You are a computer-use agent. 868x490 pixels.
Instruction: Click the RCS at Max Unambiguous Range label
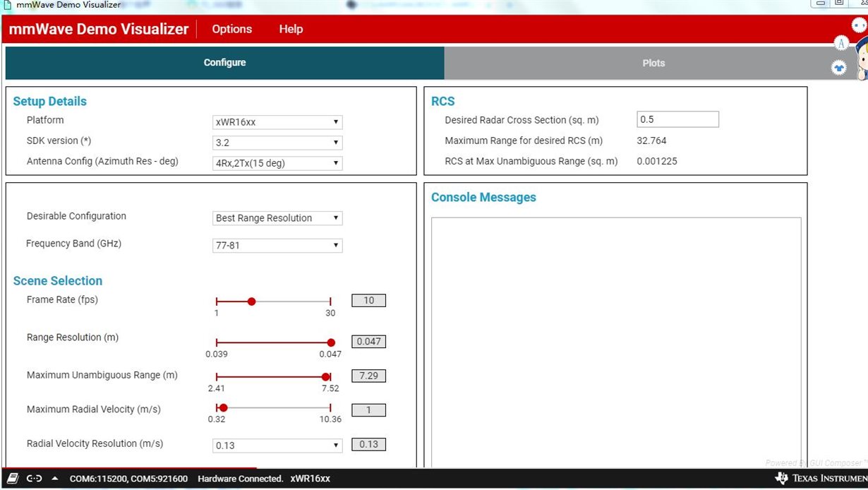[x=531, y=161]
